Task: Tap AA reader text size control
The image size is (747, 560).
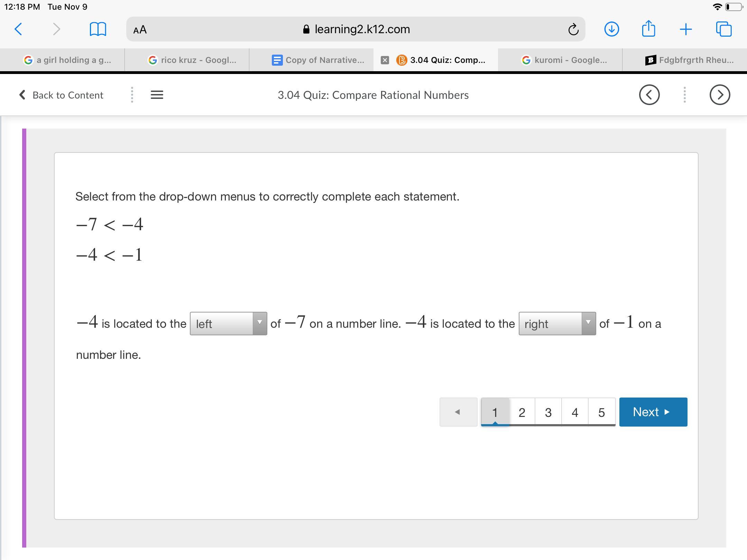Action: [x=140, y=30]
